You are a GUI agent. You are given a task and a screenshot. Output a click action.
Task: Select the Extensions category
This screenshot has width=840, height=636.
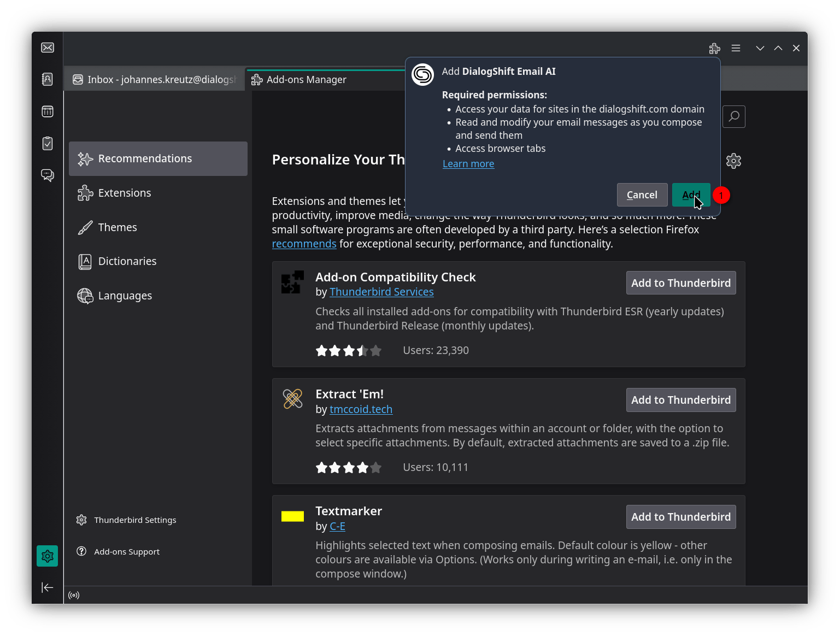click(x=158, y=193)
